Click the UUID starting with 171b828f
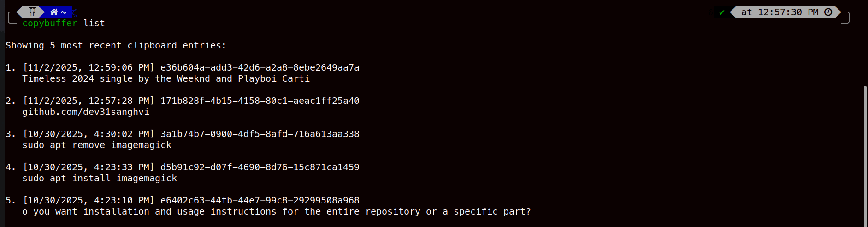The height and width of the screenshot is (227, 868). pyautogui.click(x=260, y=101)
